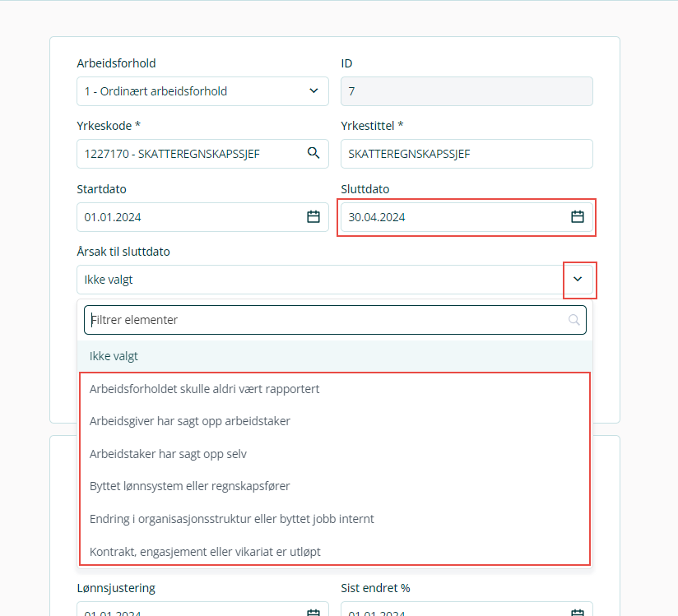Screen dimensions: 678x616
Task: Click into the Yrkestittel text field
Action: [467, 154]
